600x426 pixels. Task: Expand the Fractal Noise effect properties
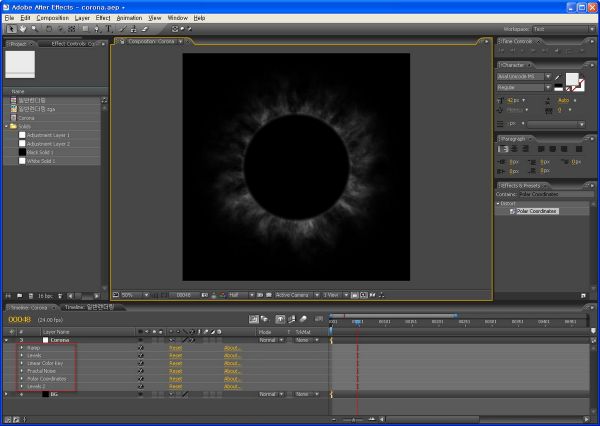click(21, 371)
